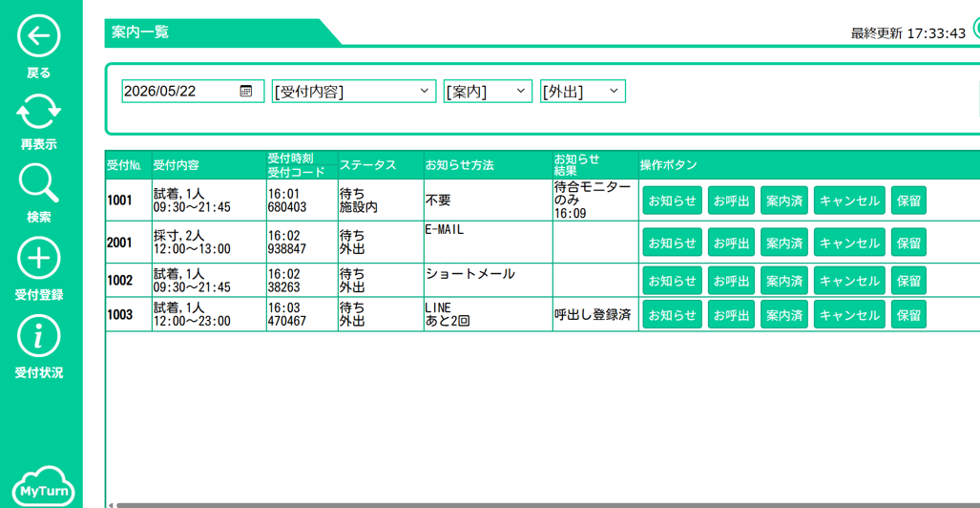Select reception number 1003 cell
Image resolution: width=980 pixels, height=508 pixels.
pos(128,315)
